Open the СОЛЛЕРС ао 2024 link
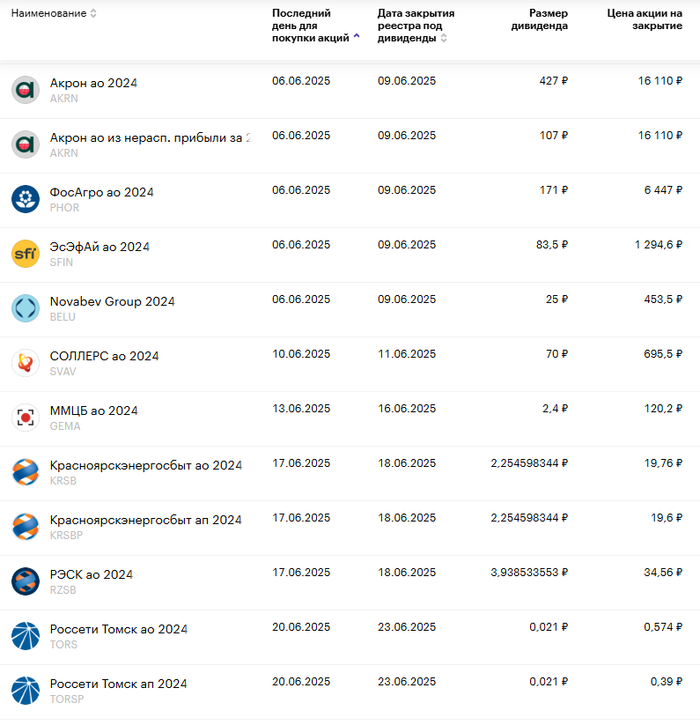Screen dimensions: 700x725 click(x=104, y=356)
